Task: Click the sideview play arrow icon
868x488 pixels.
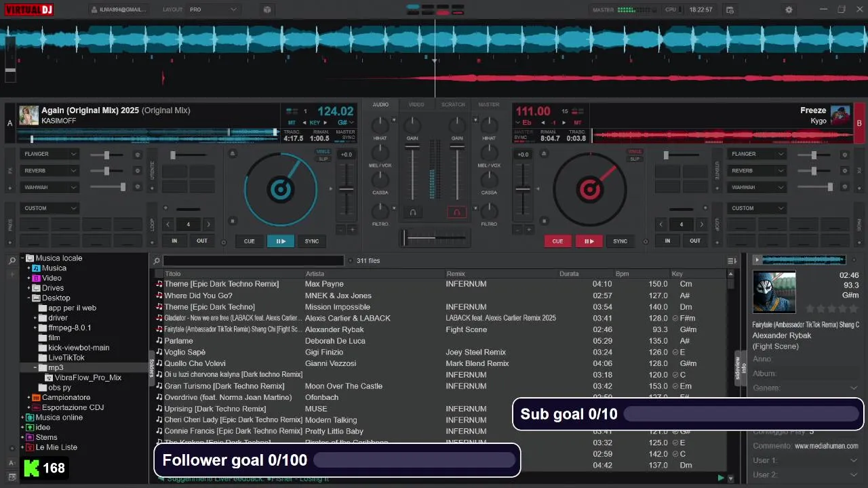Action: (757, 260)
